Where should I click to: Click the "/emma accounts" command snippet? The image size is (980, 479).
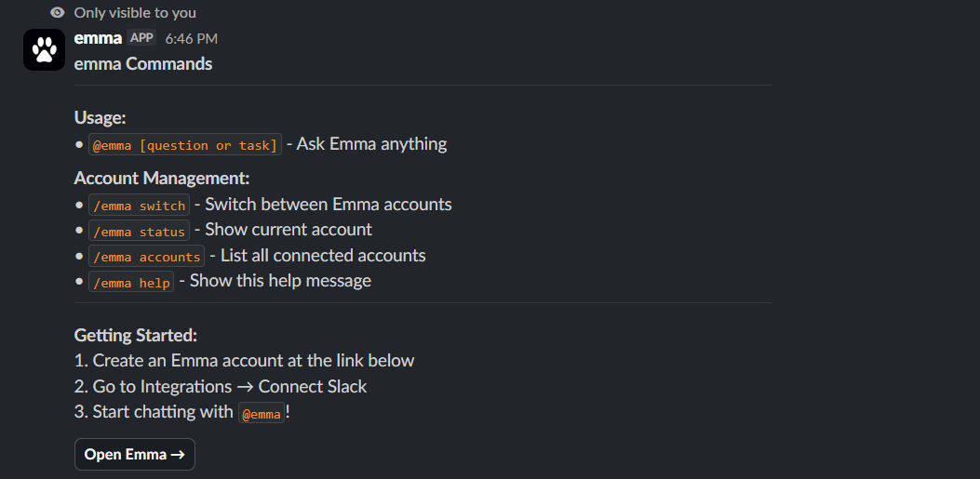(x=146, y=257)
